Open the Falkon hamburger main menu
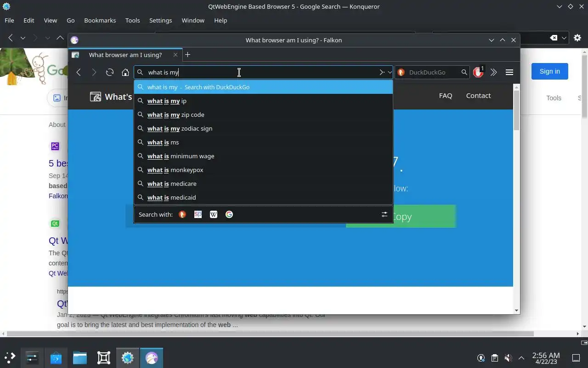The image size is (588, 368). point(509,72)
